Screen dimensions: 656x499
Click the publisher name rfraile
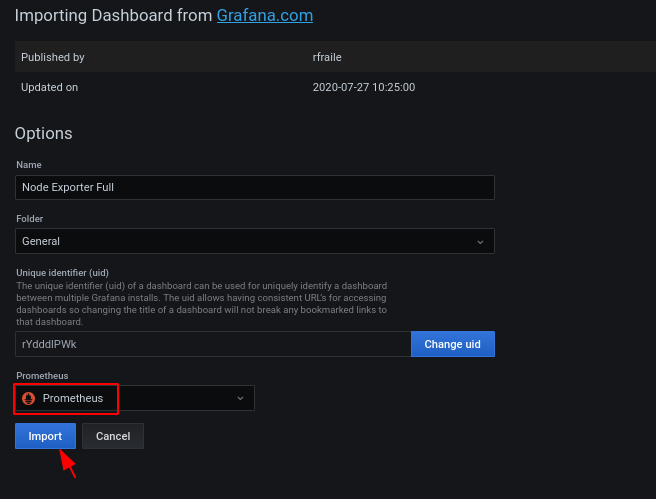(327, 57)
